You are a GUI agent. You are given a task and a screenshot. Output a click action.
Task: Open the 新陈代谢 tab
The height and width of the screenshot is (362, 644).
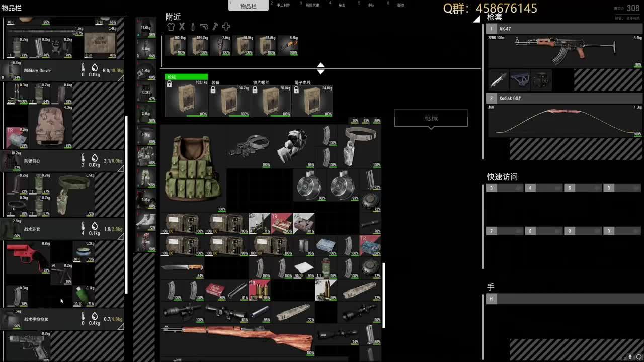coord(312,5)
